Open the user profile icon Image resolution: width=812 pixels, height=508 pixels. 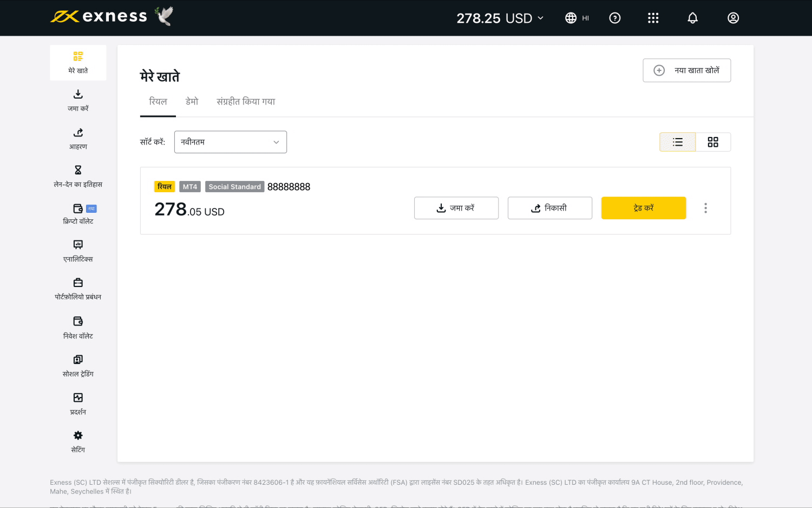tap(733, 18)
